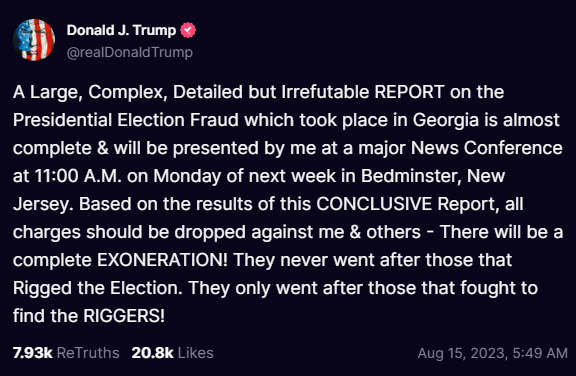The width and height of the screenshot is (576, 376).
Task: Select the Likes label
Action: [x=195, y=353]
